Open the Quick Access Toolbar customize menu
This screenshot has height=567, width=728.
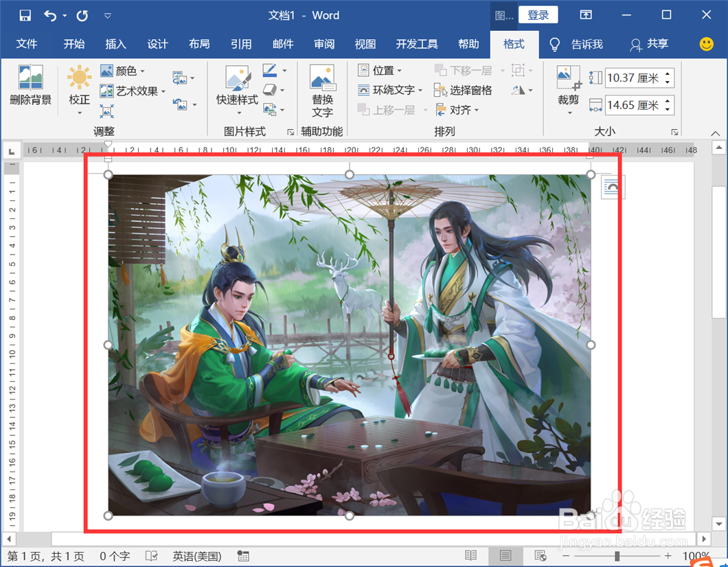(x=107, y=15)
